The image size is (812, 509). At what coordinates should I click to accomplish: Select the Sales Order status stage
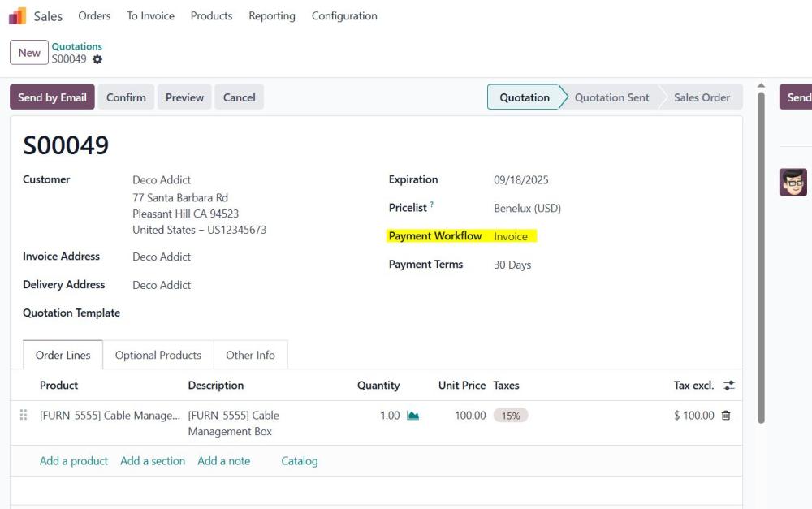tap(702, 97)
